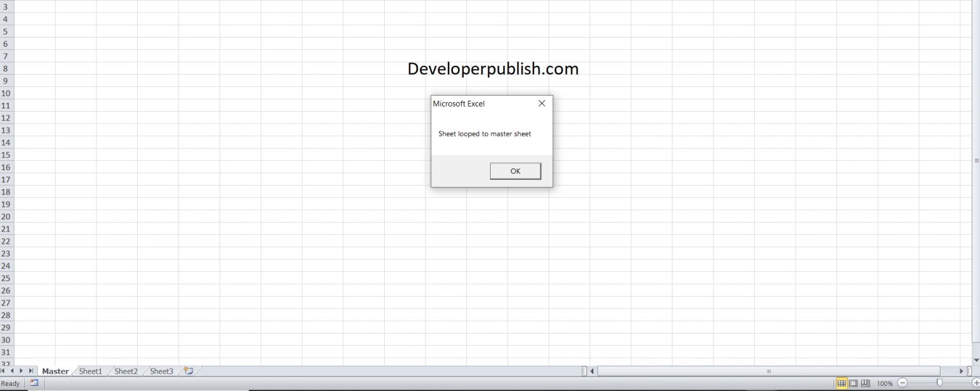Screen dimensions: 980x391
Task: Activate the Master sheet tab
Action: point(56,371)
